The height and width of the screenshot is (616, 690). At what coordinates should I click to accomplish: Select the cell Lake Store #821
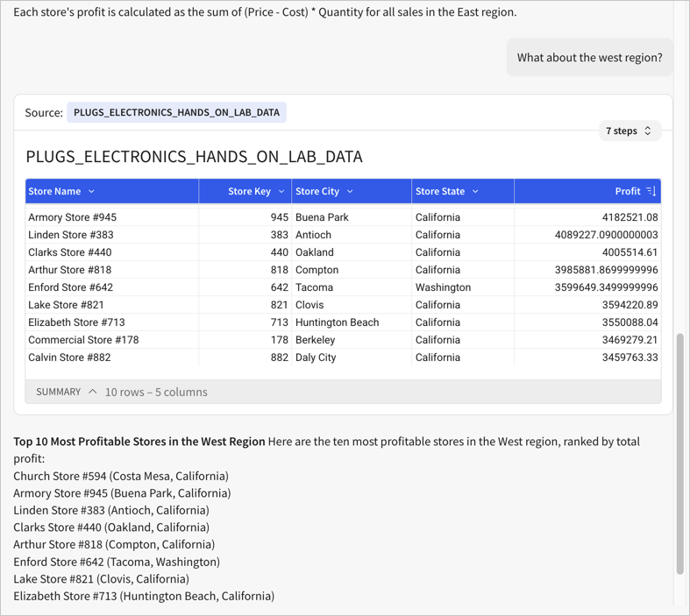[x=111, y=305]
